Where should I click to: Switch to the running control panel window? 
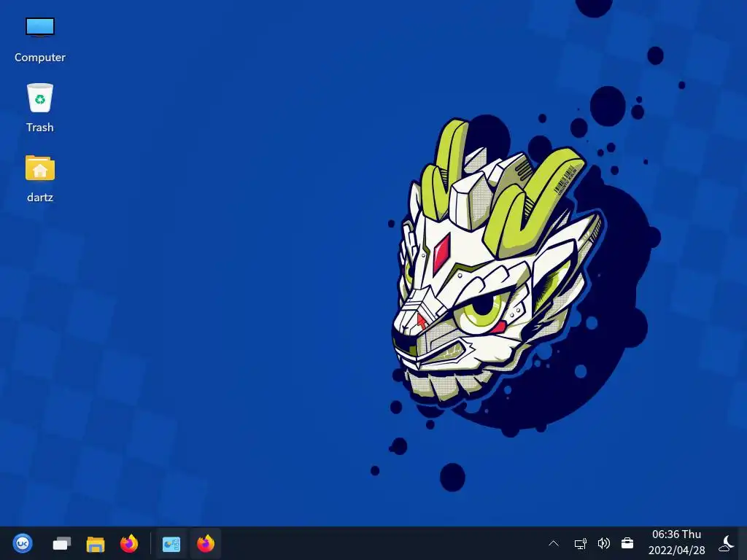pyautogui.click(x=171, y=543)
